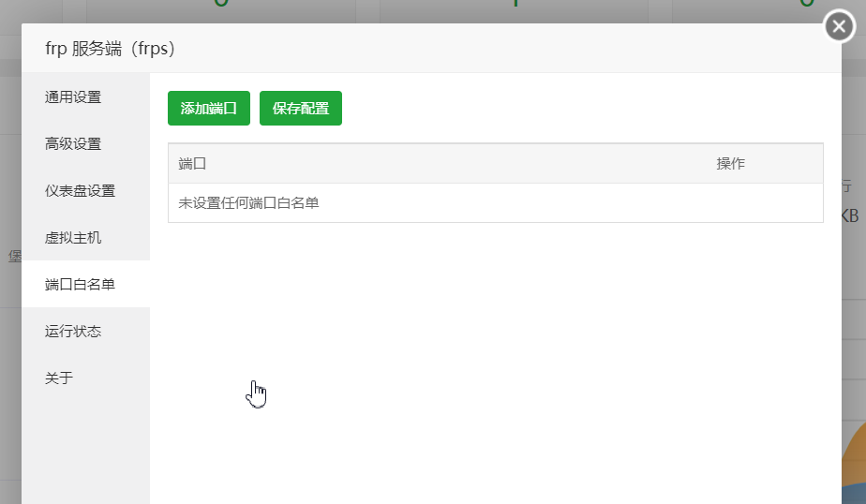Click the 未设置任何端口白名单 row text
Image resolution: width=866 pixels, height=504 pixels.
coord(248,203)
